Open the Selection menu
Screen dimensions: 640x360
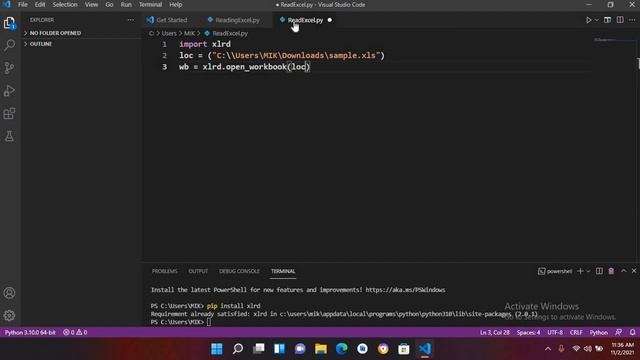[65, 4]
